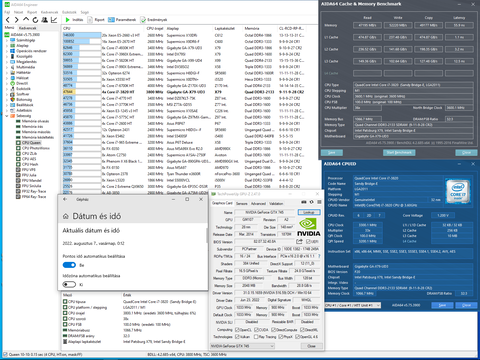The width and height of the screenshot is (480, 360).
Task: Select FP64 Ray-Trace benchmark in the tree
Action: point(31,197)
